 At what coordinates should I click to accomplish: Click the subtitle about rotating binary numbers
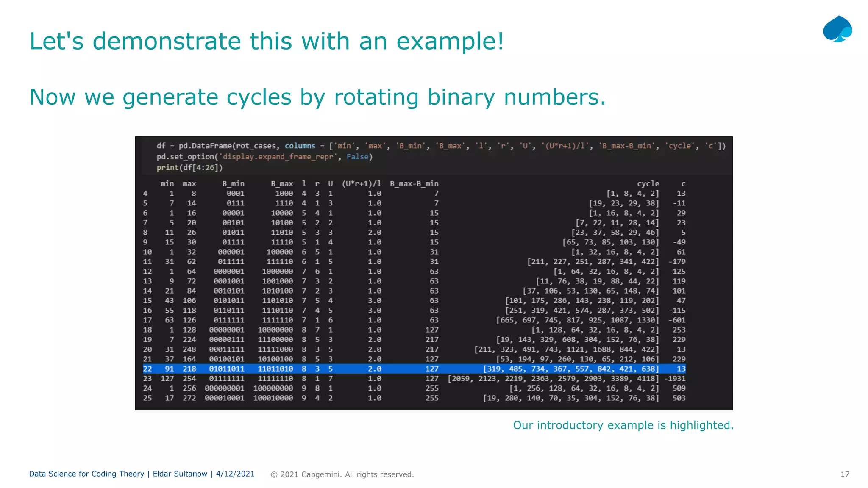[317, 97]
